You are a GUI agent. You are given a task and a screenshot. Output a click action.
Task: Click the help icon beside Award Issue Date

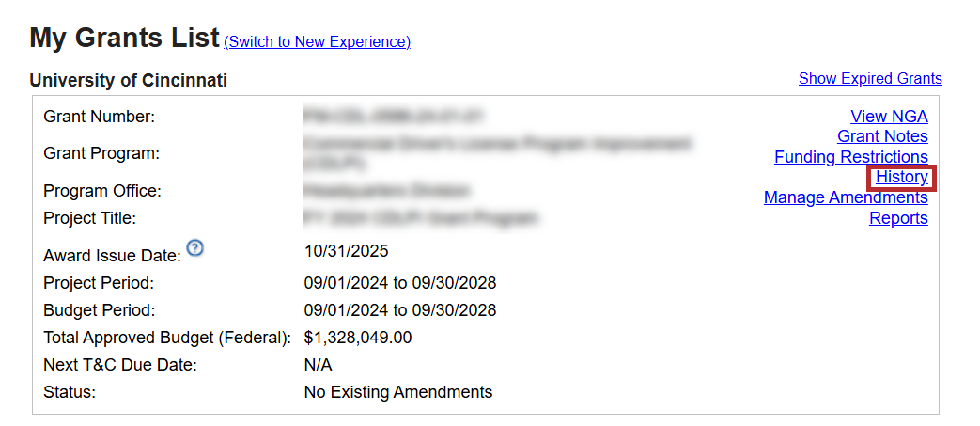[x=195, y=248]
